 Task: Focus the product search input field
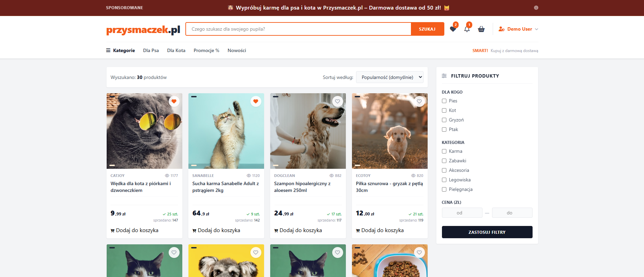298,29
